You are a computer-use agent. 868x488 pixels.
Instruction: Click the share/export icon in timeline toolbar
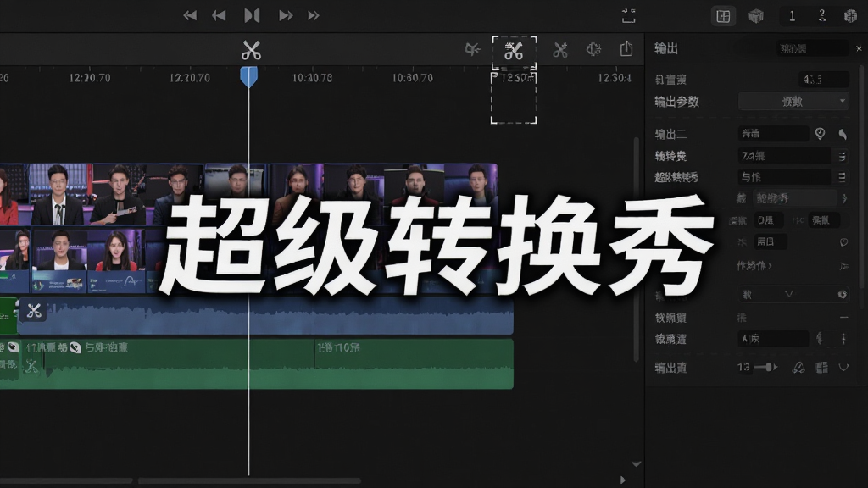[x=626, y=48]
